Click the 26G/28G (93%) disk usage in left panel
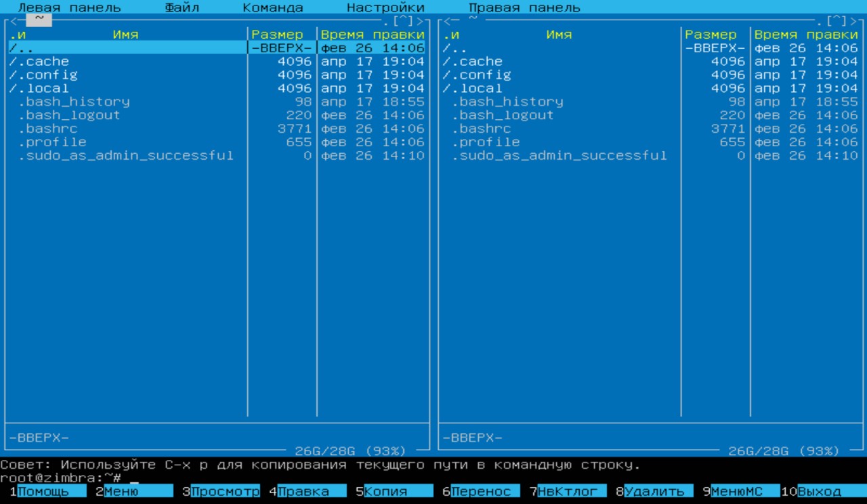 click(350, 451)
